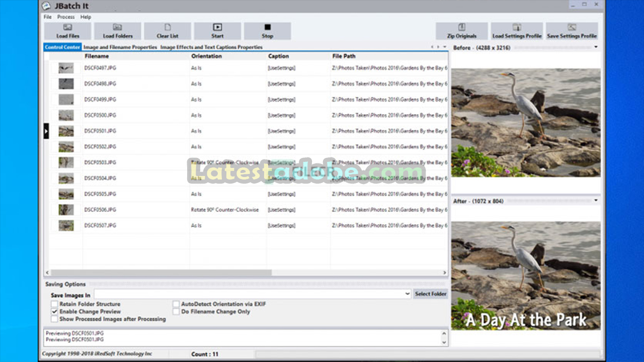Open the After preview panel dropdown arrow
644x362 pixels.
[596, 201]
